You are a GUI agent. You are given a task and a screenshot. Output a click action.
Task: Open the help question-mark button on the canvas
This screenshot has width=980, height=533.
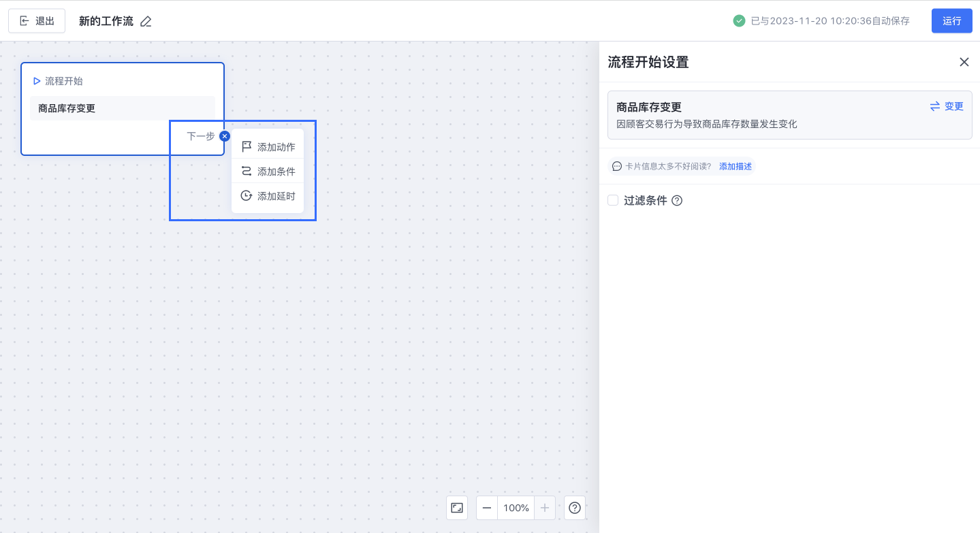pyautogui.click(x=575, y=508)
